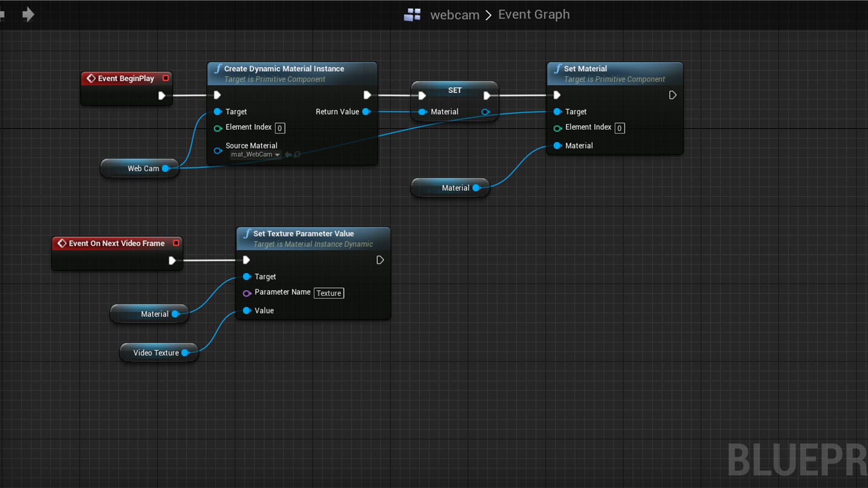The height and width of the screenshot is (488, 868).
Task: Click Source Material input pin
Action: (218, 151)
